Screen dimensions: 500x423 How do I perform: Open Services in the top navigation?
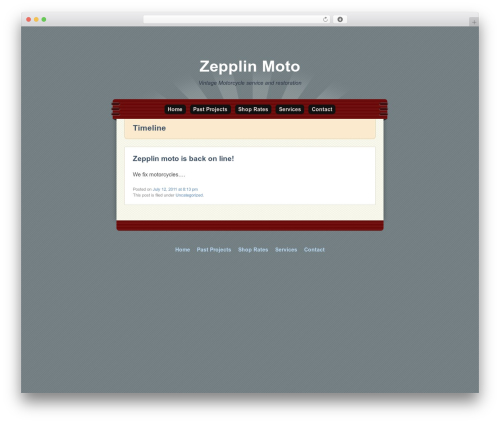pos(290,109)
